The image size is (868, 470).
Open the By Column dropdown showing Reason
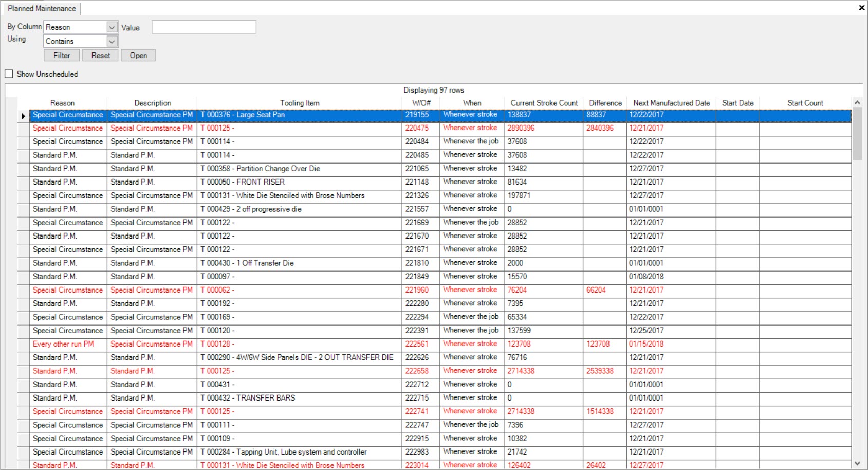coord(81,27)
